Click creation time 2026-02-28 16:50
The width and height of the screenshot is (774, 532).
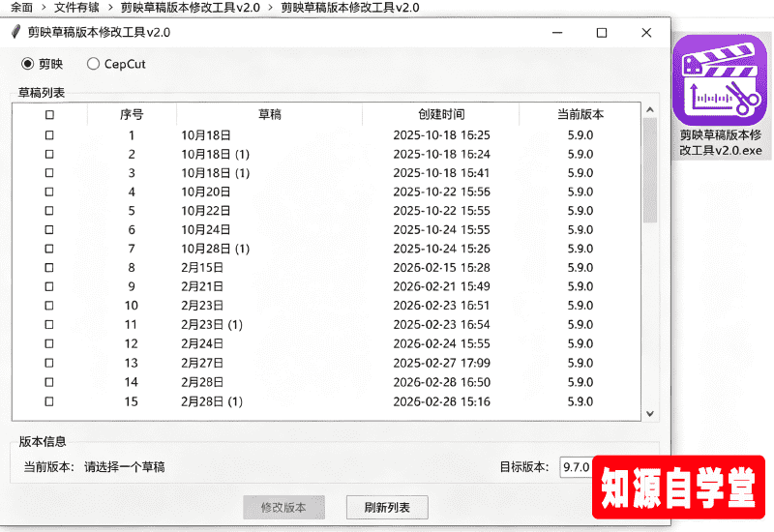441,382
